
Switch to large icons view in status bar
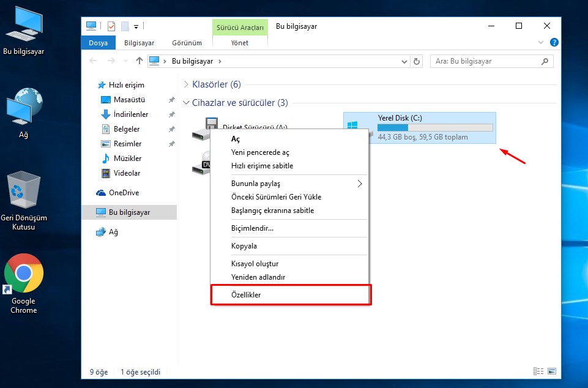552,371
